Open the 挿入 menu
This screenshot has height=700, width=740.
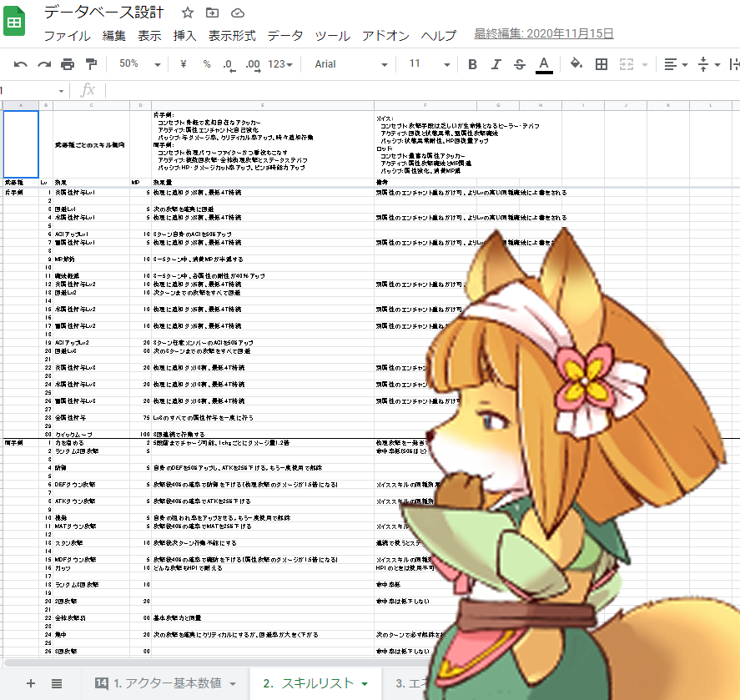click(184, 36)
